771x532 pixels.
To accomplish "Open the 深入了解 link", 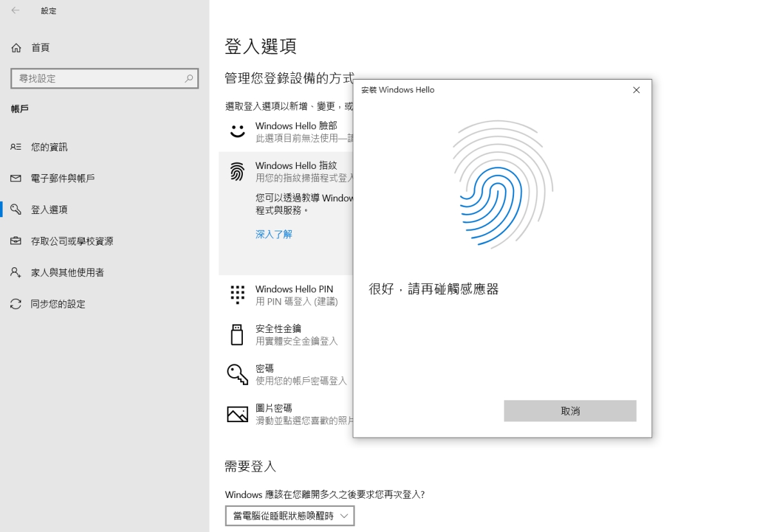I will [274, 235].
